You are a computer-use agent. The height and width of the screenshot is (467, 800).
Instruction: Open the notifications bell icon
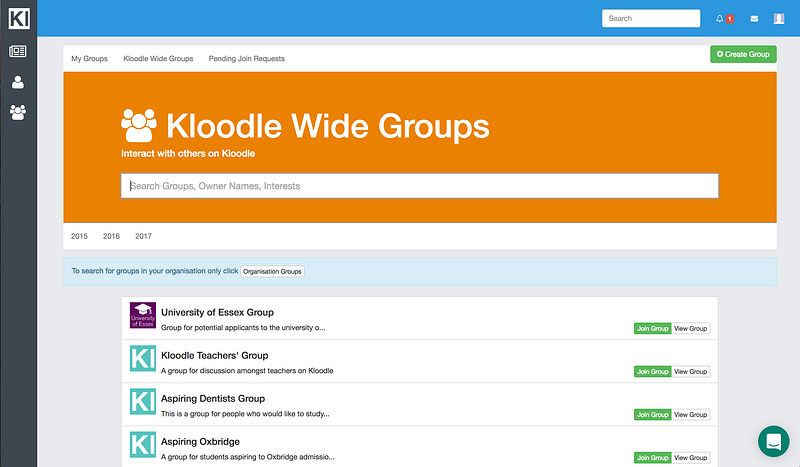click(719, 18)
